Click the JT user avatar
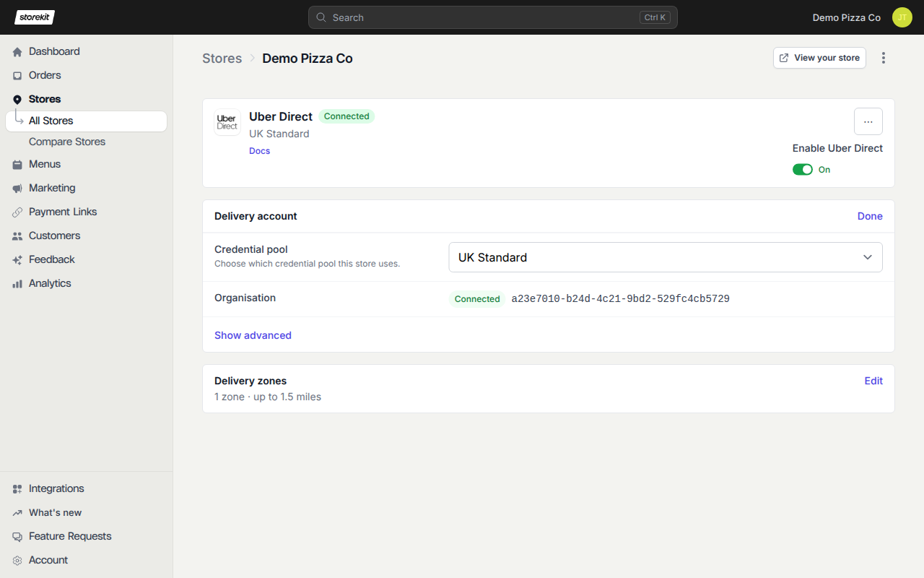Screen dimensions: 924x578 [902, 17]
